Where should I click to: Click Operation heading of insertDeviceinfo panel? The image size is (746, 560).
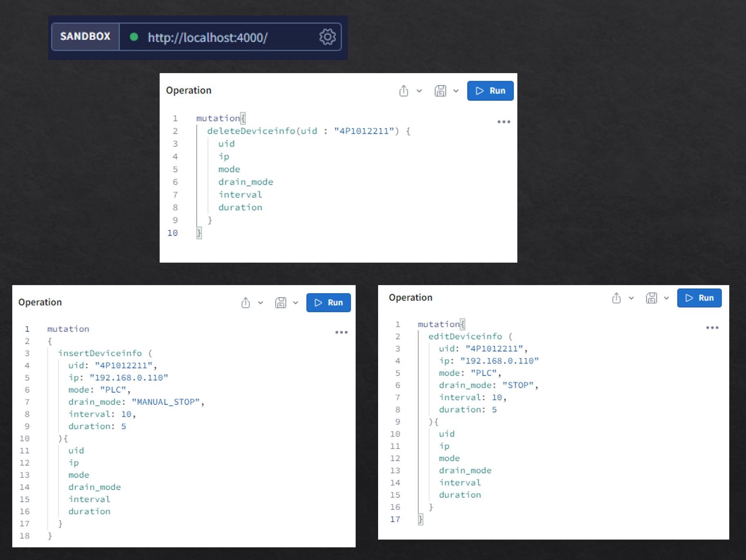click(40, 302)
